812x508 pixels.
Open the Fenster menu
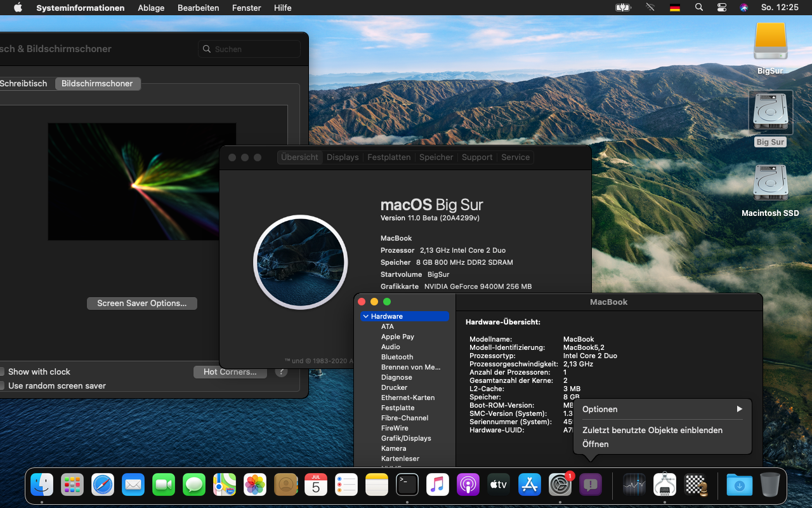[x=246, y=8]
